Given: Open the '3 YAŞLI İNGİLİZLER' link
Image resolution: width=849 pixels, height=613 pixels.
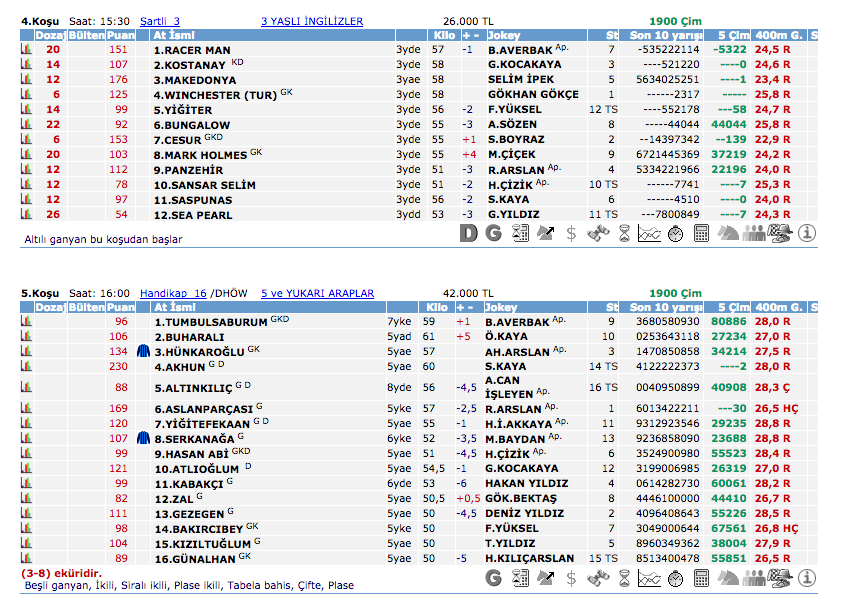Looking at the screenshot, I should [x=312, y=21].
